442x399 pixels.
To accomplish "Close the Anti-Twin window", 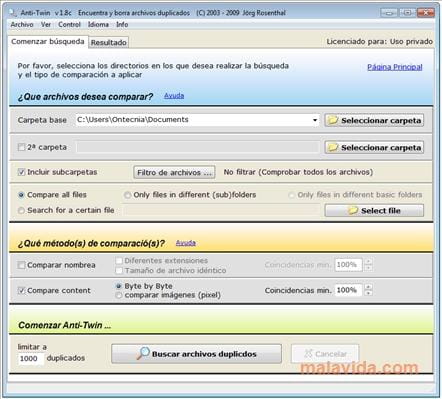I will tap(425, 13).
